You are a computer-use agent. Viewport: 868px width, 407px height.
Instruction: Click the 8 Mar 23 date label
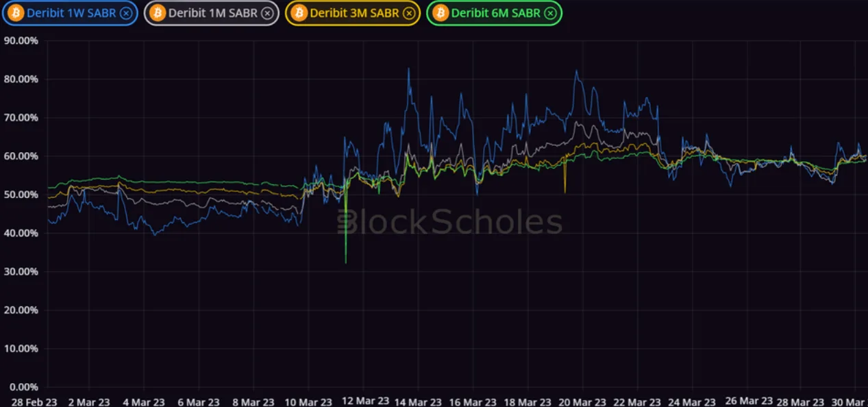(x=253, y=402)
